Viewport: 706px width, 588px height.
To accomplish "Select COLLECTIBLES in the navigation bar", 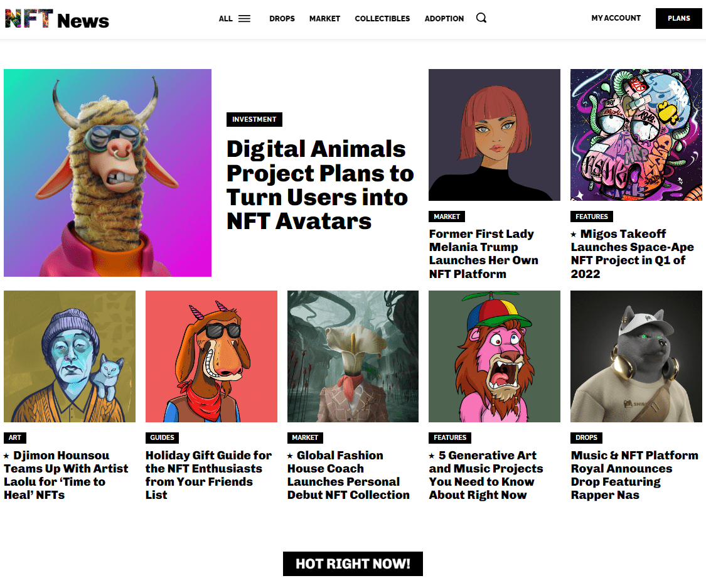I will point(382,19).
